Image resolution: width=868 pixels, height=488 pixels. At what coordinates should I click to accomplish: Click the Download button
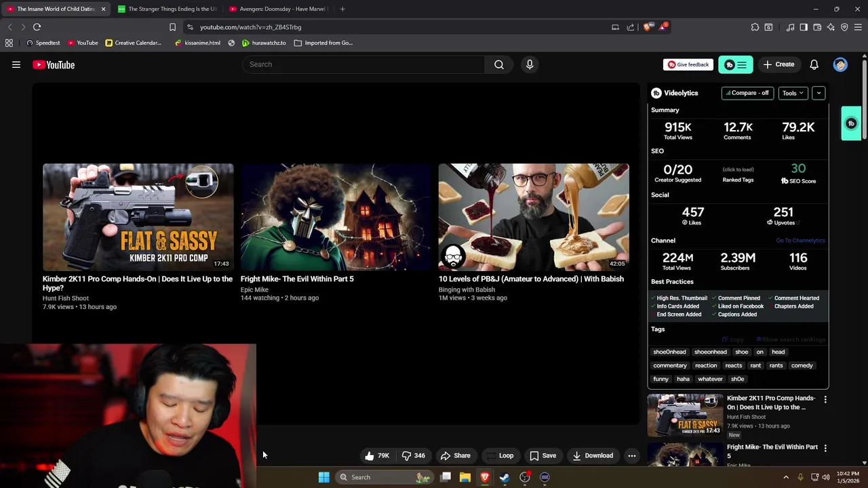point(593,455)
